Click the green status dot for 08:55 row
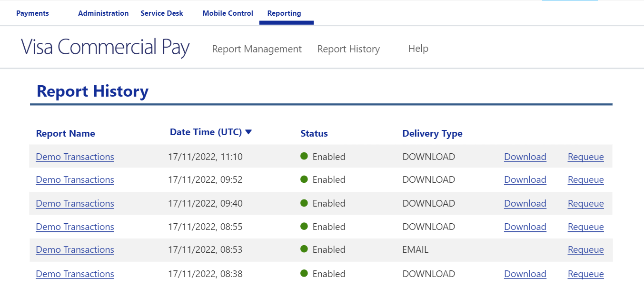This screenshot has width=644, height=298. click(304, 226)
